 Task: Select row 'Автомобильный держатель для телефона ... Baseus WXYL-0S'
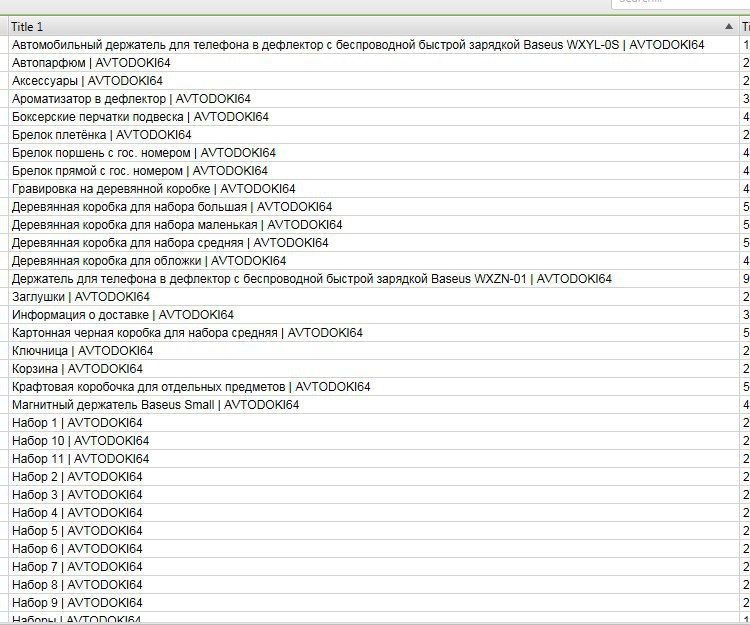[x=374, y=45]
